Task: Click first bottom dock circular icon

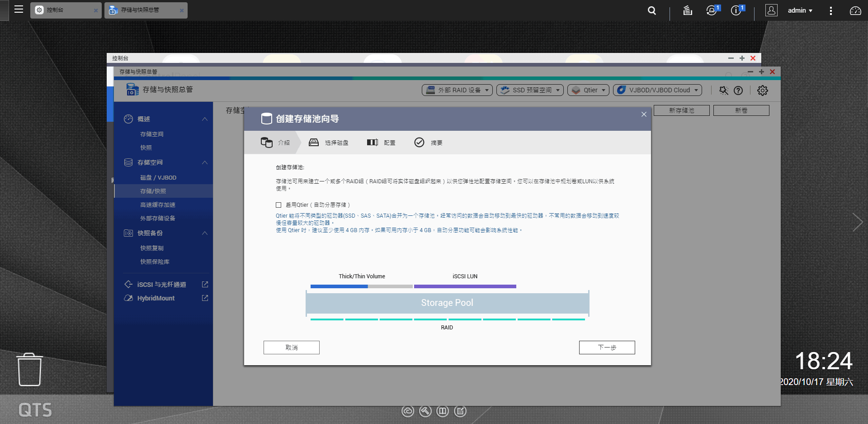Action: [408, 411]
